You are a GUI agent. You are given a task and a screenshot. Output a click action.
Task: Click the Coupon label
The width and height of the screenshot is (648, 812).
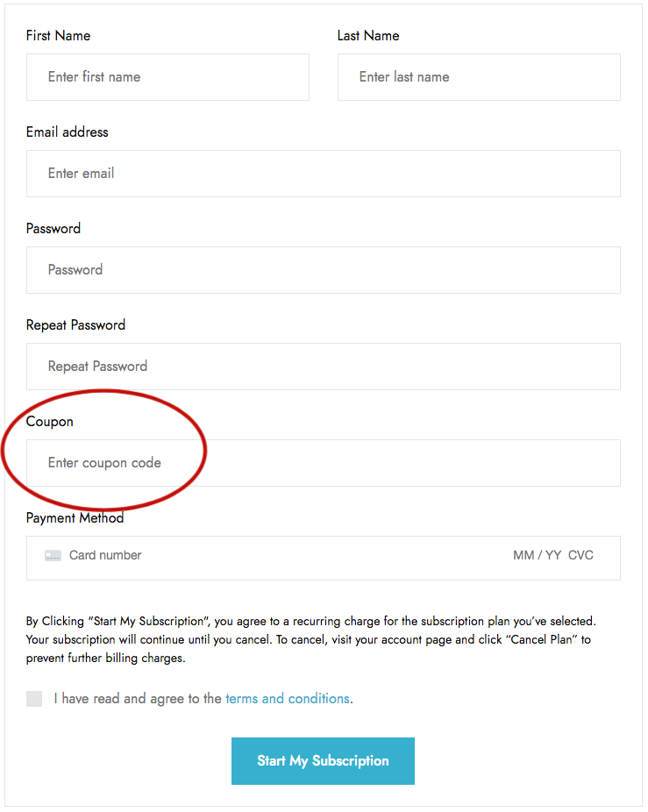click(50, 422)
